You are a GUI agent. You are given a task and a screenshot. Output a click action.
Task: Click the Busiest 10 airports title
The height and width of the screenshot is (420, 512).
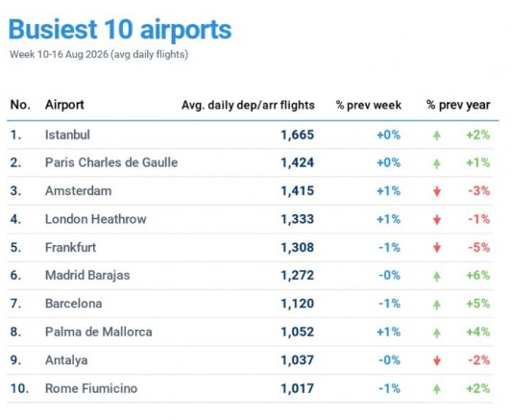(120, 30)
